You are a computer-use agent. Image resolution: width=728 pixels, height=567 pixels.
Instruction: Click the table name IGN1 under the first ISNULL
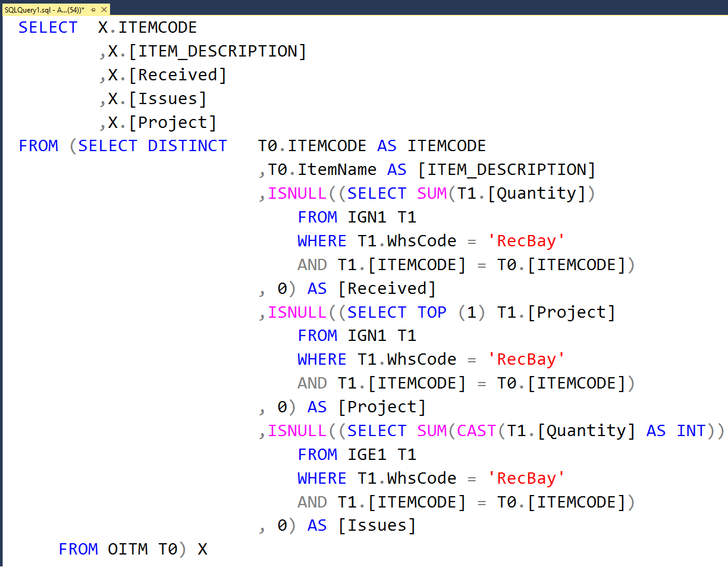tap(366, 217)
